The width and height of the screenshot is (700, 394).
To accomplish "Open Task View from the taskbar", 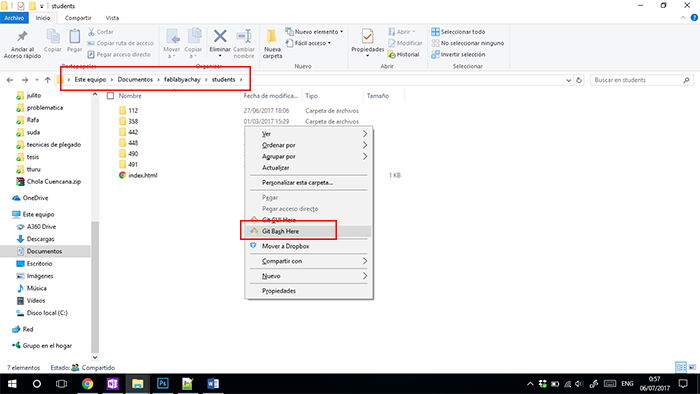I will (62, 384).
